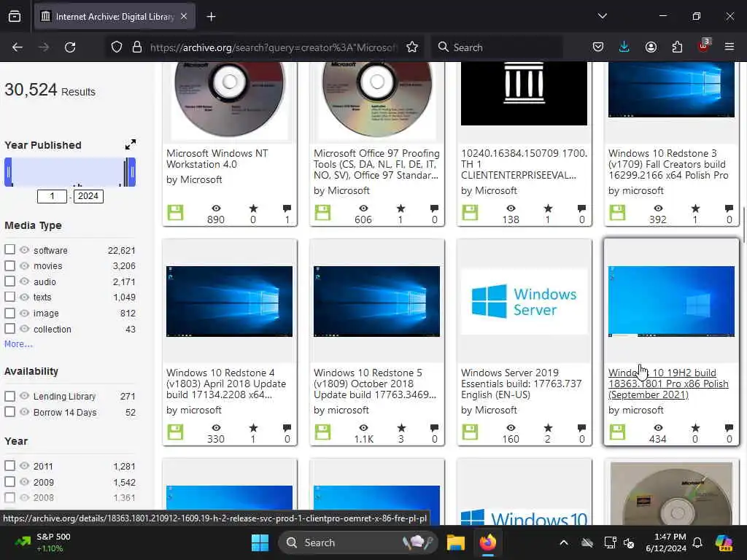Open the extensions puzzle icon

pos(677,47)
